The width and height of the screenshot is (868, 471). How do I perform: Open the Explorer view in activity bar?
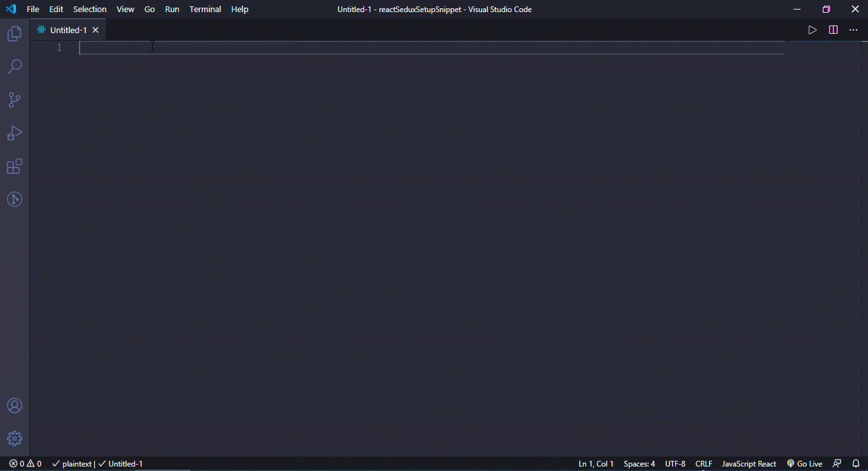pyautogui.click(x=14, y=34)
